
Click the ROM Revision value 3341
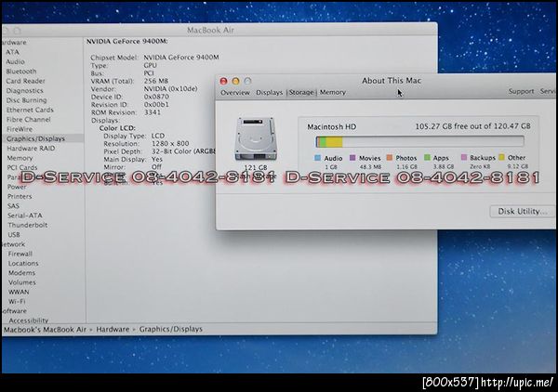click(x=153, y=112)
